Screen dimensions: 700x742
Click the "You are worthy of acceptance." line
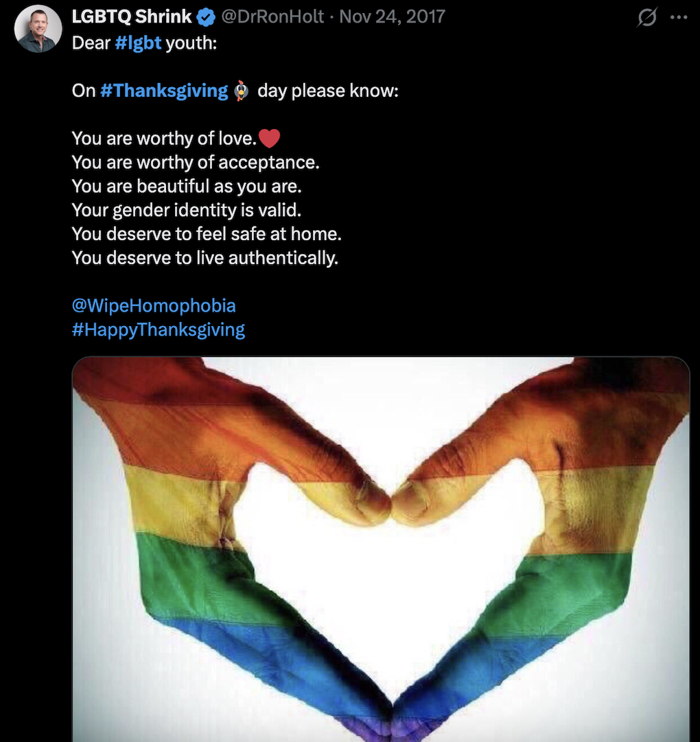click(196, 163)
